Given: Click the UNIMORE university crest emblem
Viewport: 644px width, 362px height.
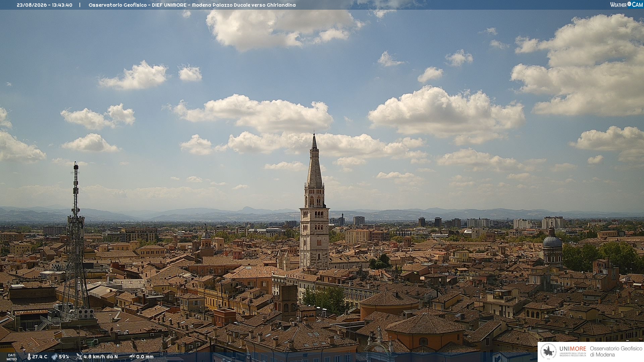Looking at the screenshot, I should [x=549, y=352].
